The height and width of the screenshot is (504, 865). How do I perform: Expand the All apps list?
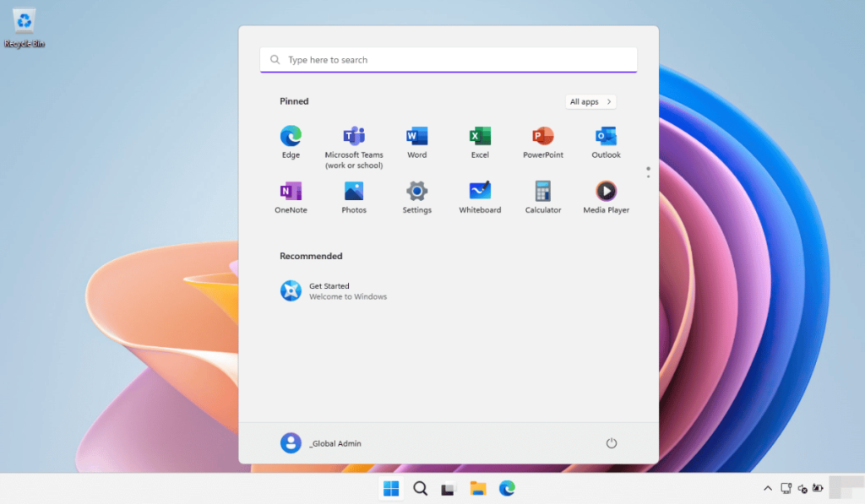pyautogui.click(x=590, y=101)
